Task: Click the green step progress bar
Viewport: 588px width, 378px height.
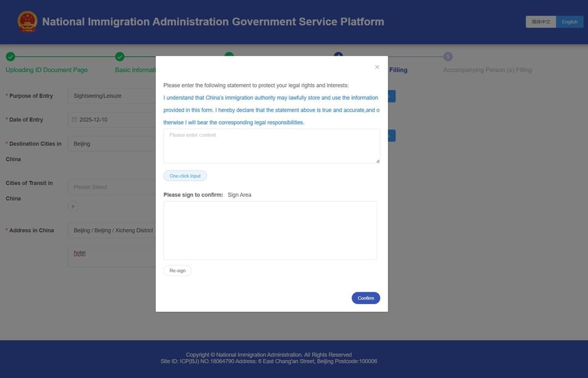Action: click(x=64, y=56)
